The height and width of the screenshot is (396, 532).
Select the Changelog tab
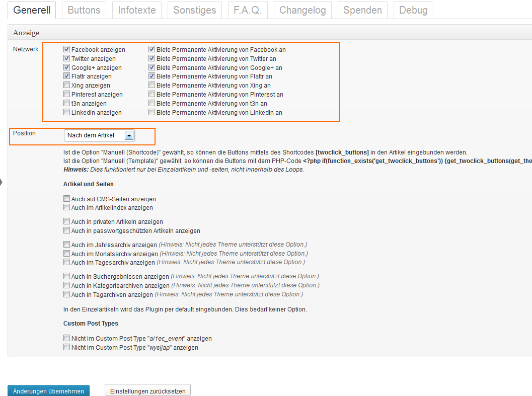point(302,10)
